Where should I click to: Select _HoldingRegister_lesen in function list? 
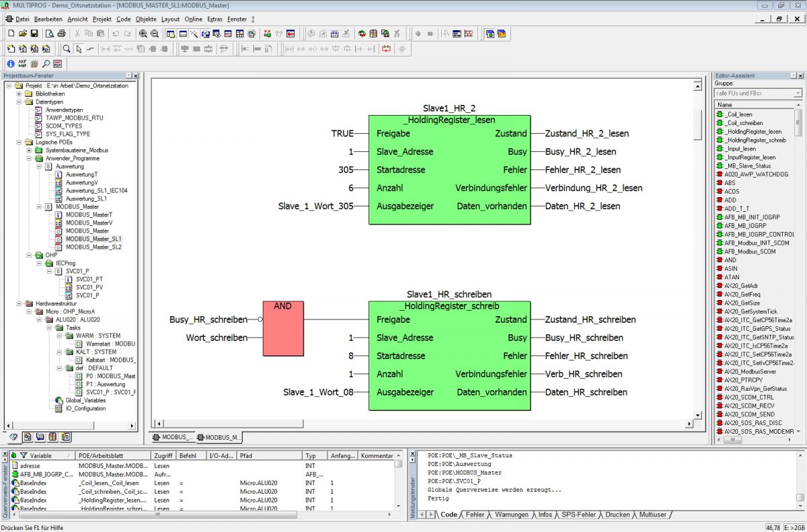coord(753,132)
